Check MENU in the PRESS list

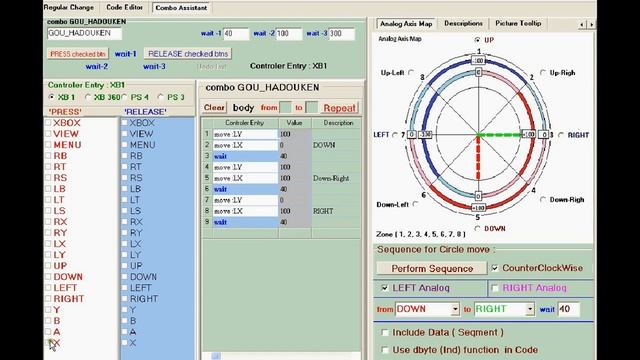tap(48, 144)
